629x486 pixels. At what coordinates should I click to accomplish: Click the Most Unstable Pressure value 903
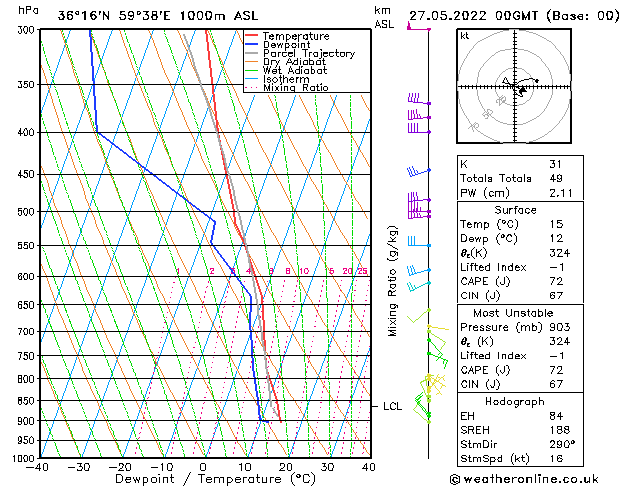[560, 327]
